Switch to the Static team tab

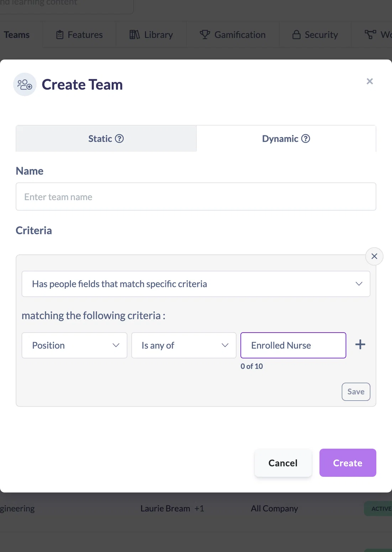106,139
